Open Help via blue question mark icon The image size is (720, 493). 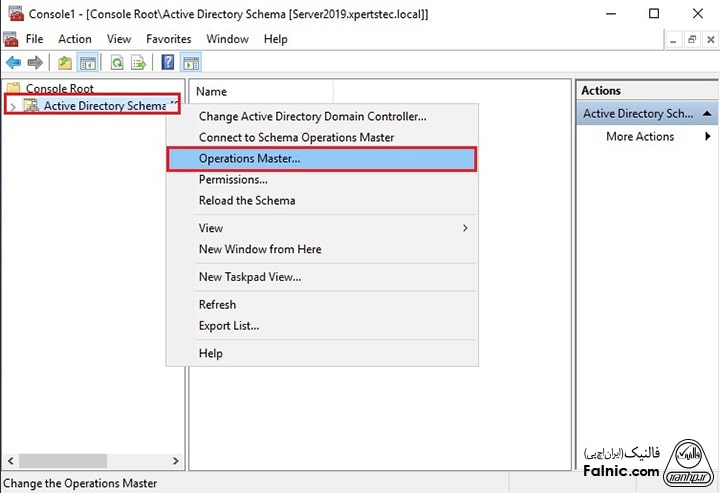(x=168, y=63)
